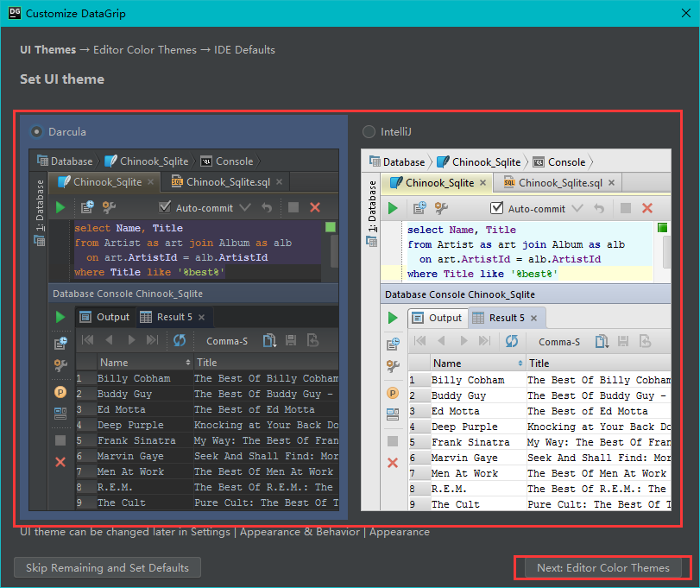Click the green run icon beside the Output tab in Darcula

point(60,317)
